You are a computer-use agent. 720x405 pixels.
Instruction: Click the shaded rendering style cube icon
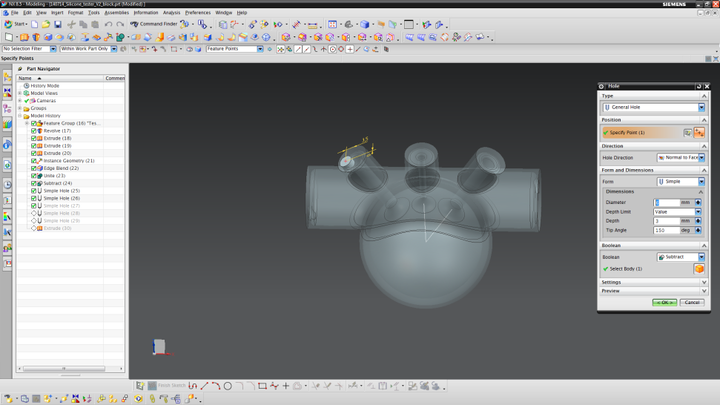[x=365, y=24]
